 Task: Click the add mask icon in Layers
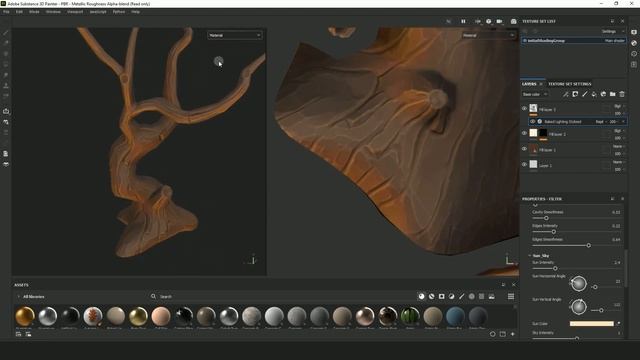pyautogui.click(x=575, y=94)
